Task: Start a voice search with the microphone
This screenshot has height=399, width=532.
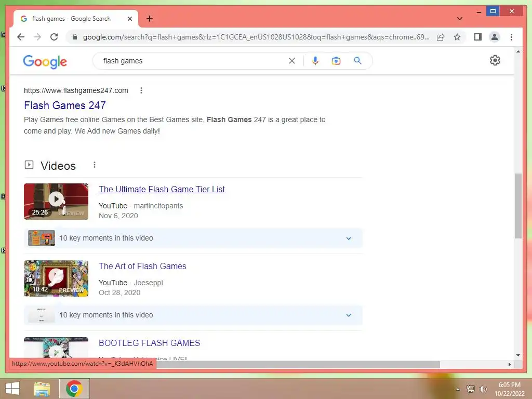Action: (315, 61)
